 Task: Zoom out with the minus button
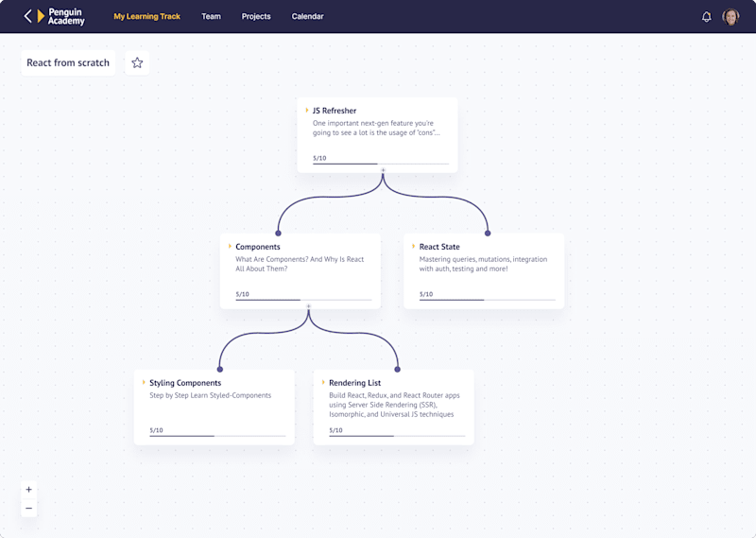(x=29, y=508)
